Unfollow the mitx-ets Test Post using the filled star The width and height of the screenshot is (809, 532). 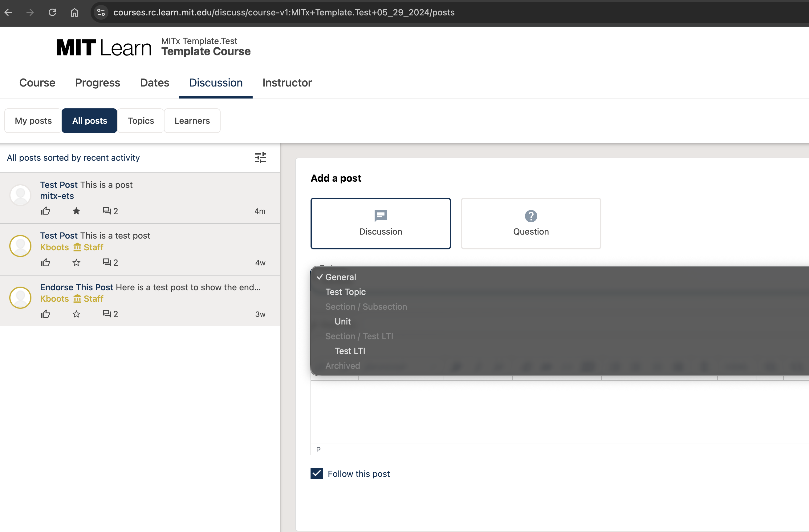pos(76,211)
